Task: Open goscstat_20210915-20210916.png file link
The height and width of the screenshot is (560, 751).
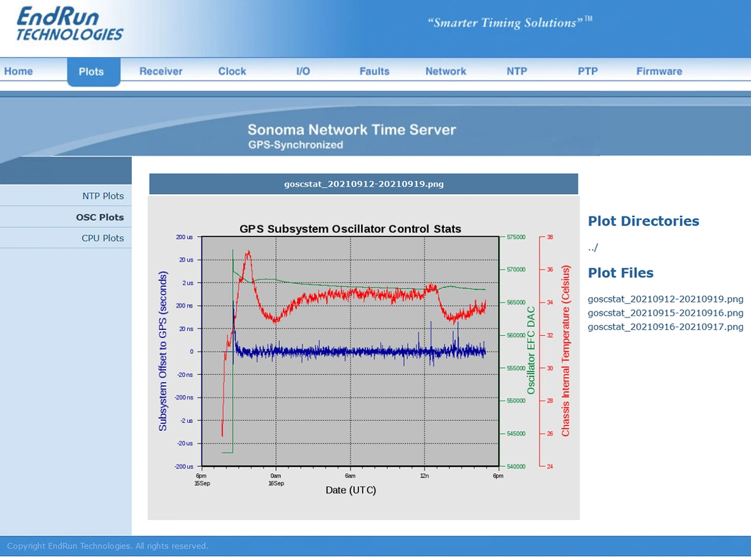Action: coord(665,313)
